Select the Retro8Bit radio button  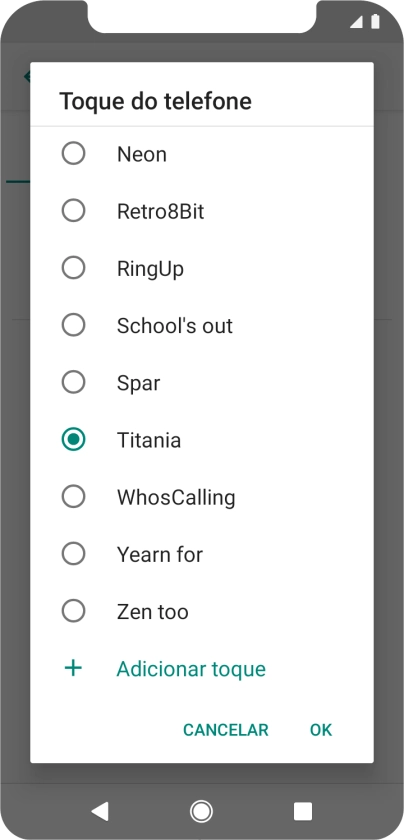pyautogui.click(x=73, y=211)
